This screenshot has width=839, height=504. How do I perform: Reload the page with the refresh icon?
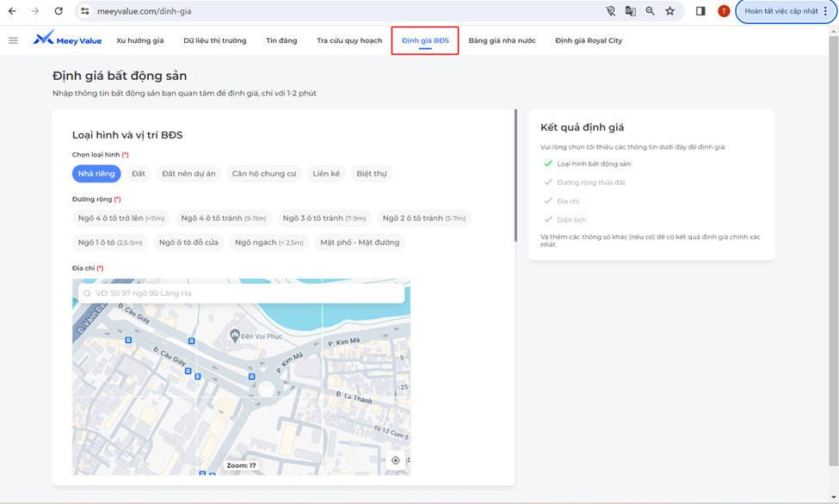pos(59,11)
